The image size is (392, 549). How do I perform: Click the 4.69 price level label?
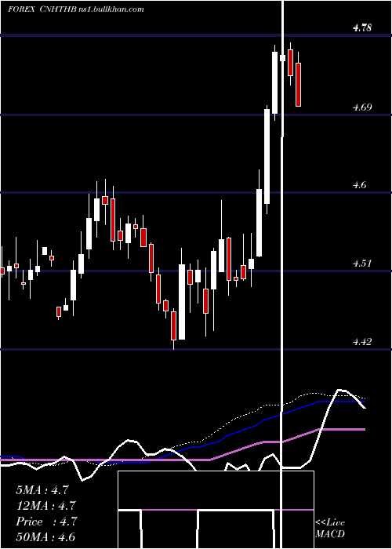click(x=362, y=107)
